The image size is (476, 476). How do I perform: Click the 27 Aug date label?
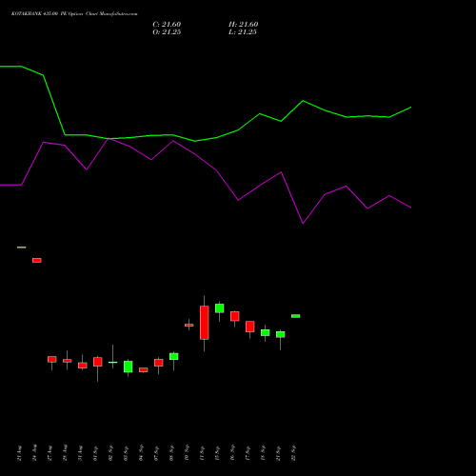click(50, 453)
